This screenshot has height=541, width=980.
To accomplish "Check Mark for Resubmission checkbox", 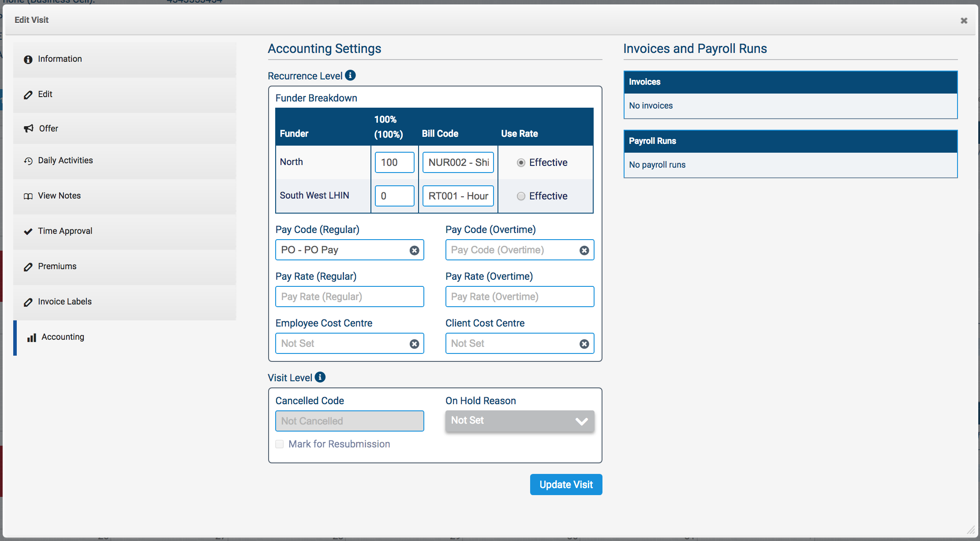I will coord(280,444).
